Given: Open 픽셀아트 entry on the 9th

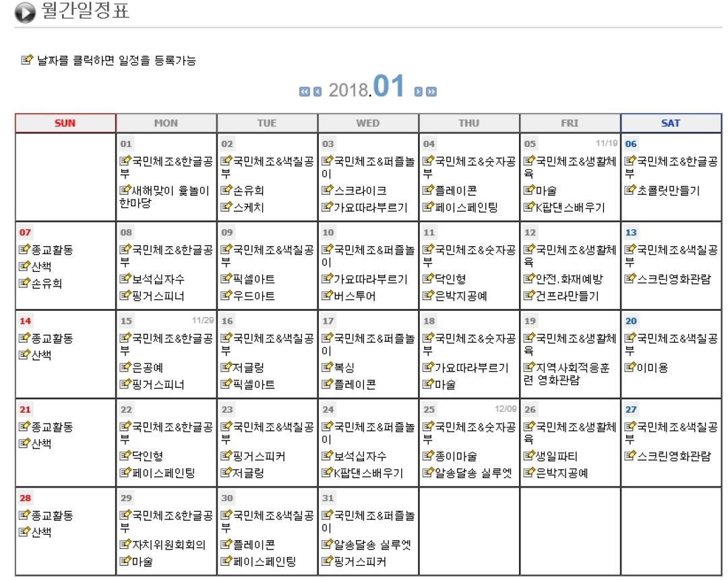Looking at the screenshot, I should click(254, 279).
